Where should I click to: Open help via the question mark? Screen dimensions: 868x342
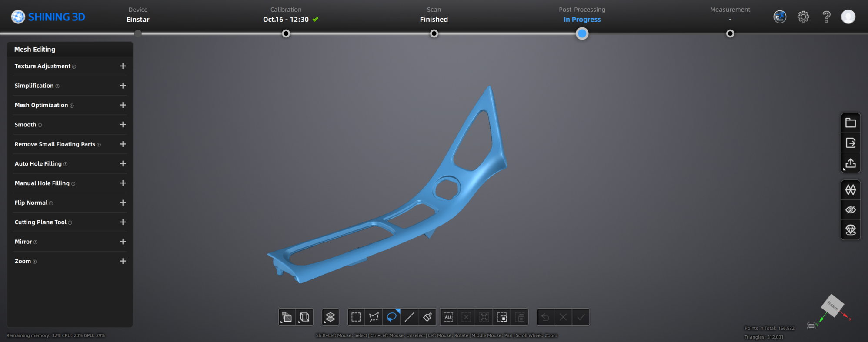(826, 17)
